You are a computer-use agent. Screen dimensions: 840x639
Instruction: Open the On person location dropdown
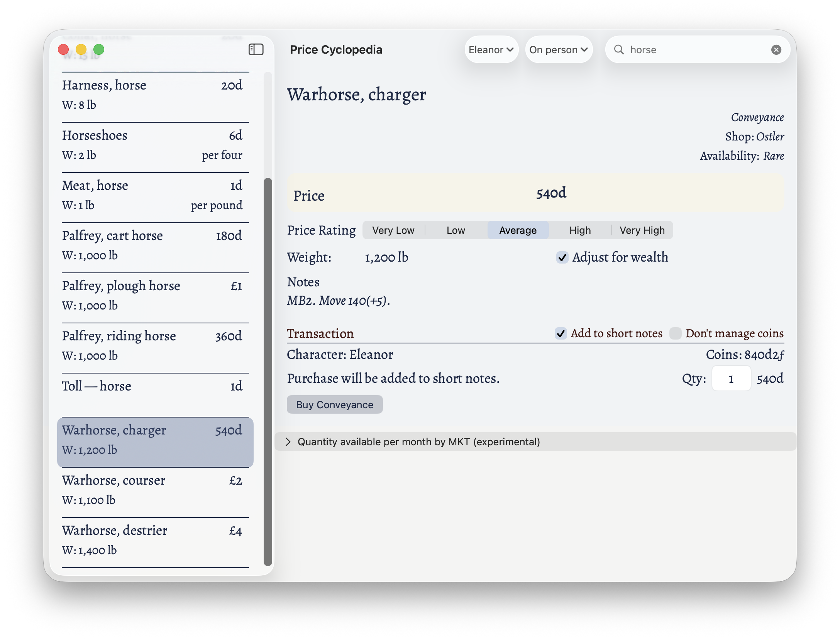point(558,50)
